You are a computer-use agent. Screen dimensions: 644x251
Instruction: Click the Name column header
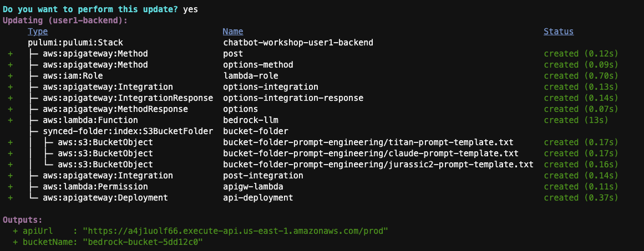coord(232,32)
